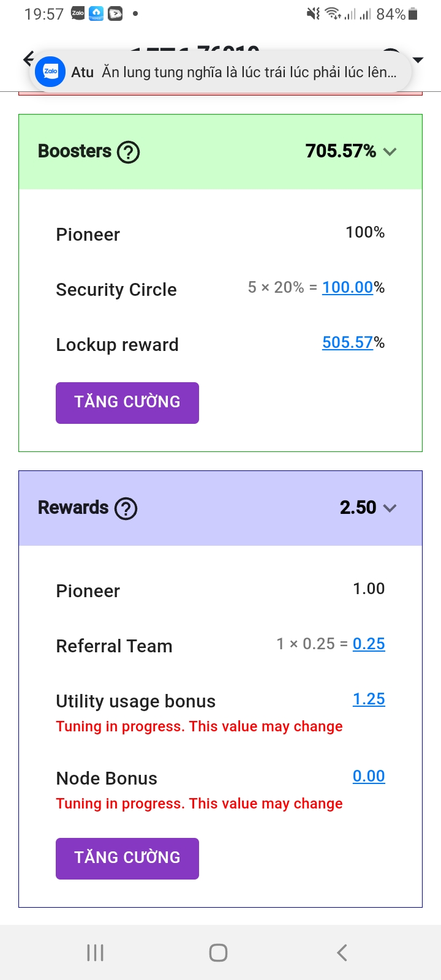This screenshot has height=980, width=441.
Task: Collapse the Rewards section chevron
Action: coord(390,508)
